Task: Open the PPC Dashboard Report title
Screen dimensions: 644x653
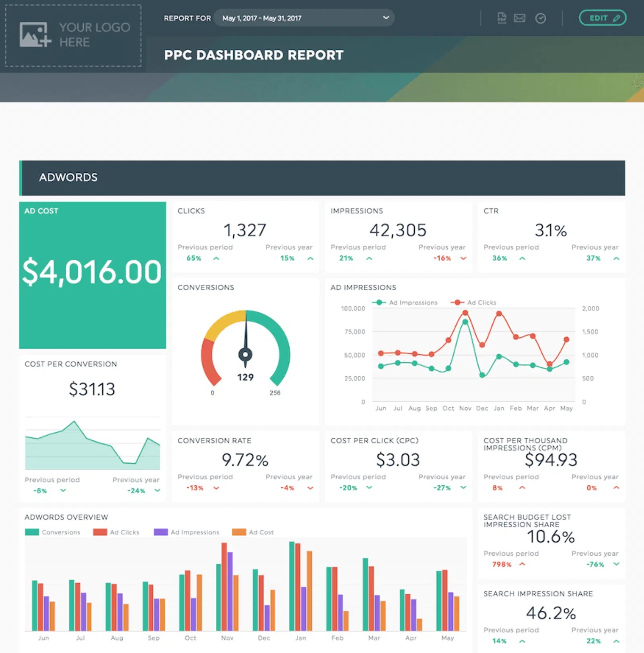Action: pos(254,55)
